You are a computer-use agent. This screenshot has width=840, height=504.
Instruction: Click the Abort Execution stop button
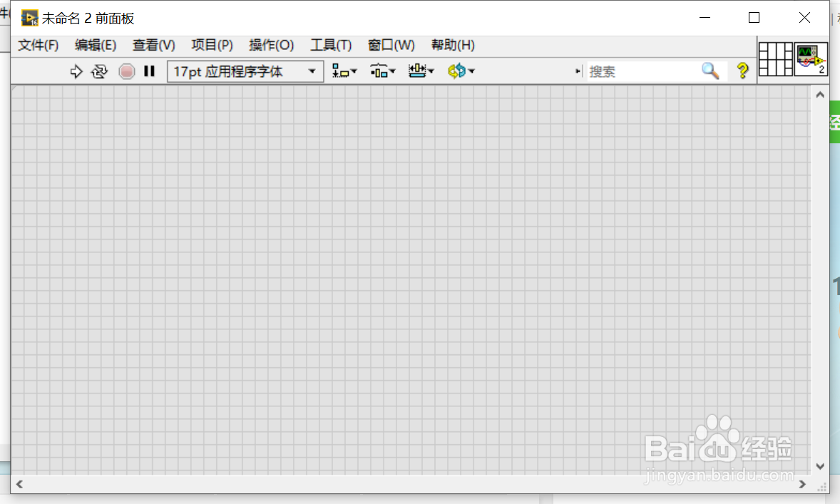pyautogui.click(x=126, y=71)
